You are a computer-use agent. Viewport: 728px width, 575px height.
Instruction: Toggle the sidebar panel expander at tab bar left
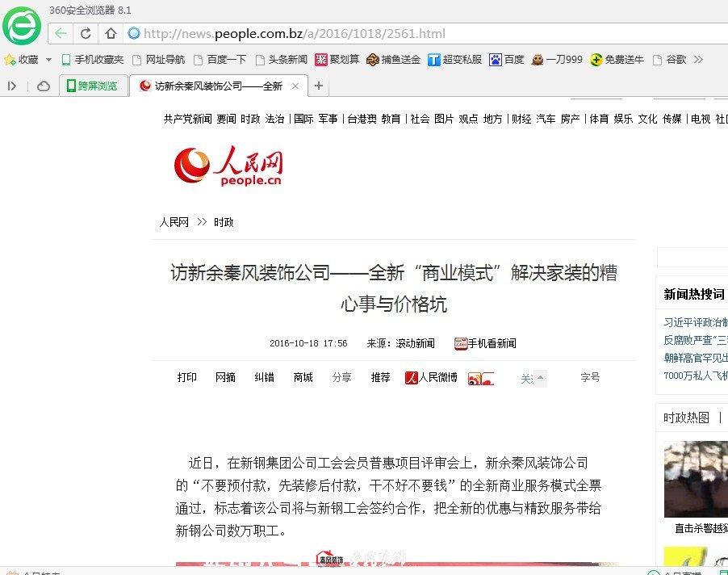(x=12, y=86)
